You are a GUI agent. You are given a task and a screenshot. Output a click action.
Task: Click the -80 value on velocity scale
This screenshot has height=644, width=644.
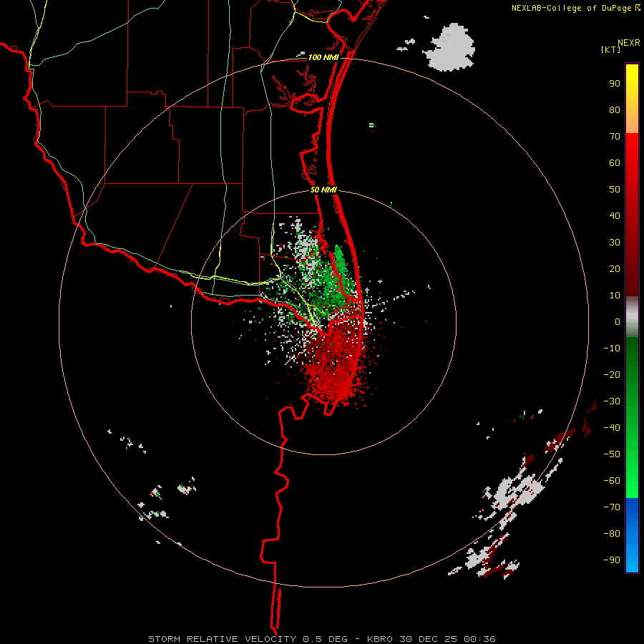[612, 534]
